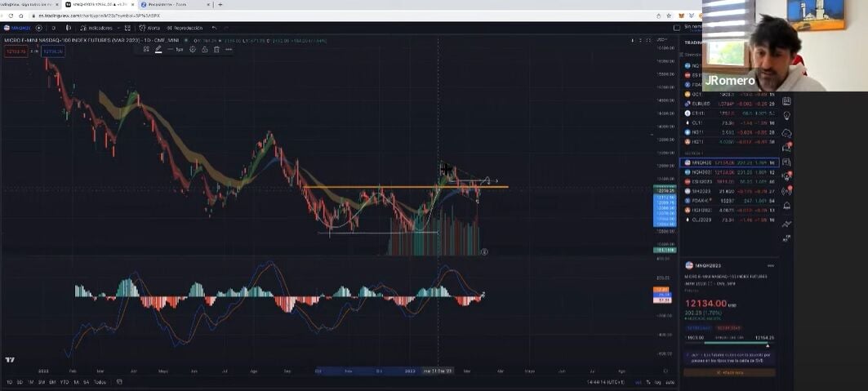Screen dimensions: 868x391
Task: Open the Indicadores dialog
Action: point(96,28)
